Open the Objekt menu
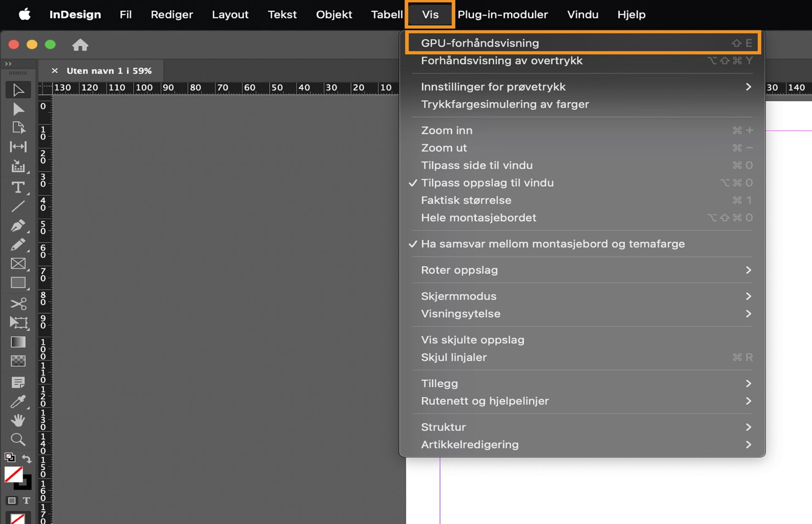The image size is (812, 524). pyautogui.click(x=334, y=14)
